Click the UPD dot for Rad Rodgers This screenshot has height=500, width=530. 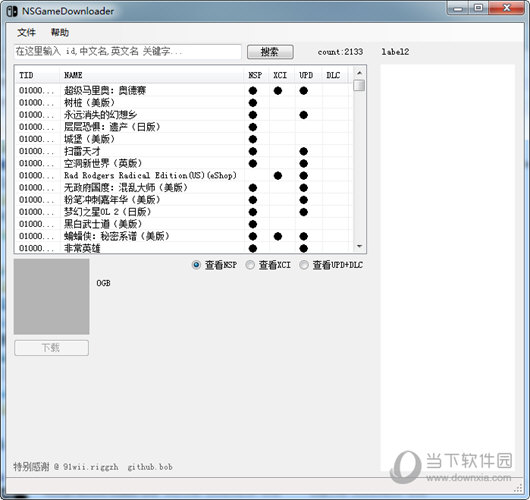[x=304, y=176]
